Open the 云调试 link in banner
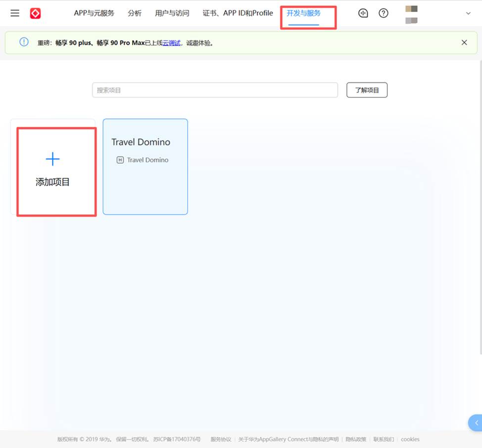The image size is (482, 448). coord(171,43)
